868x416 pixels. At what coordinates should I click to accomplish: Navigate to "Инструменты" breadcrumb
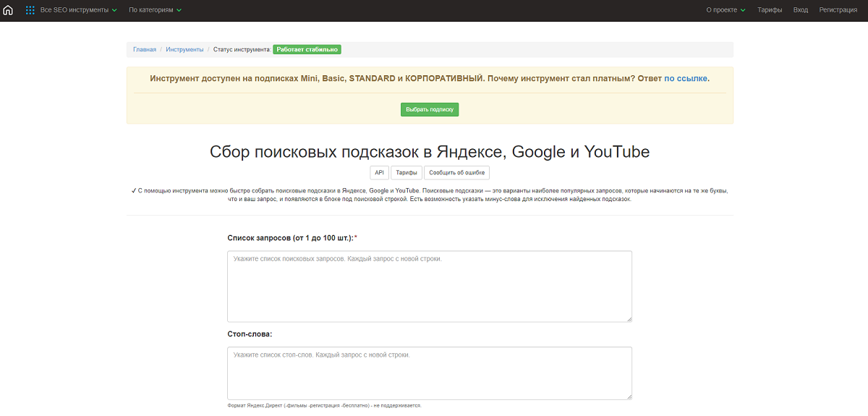[184, 49]
